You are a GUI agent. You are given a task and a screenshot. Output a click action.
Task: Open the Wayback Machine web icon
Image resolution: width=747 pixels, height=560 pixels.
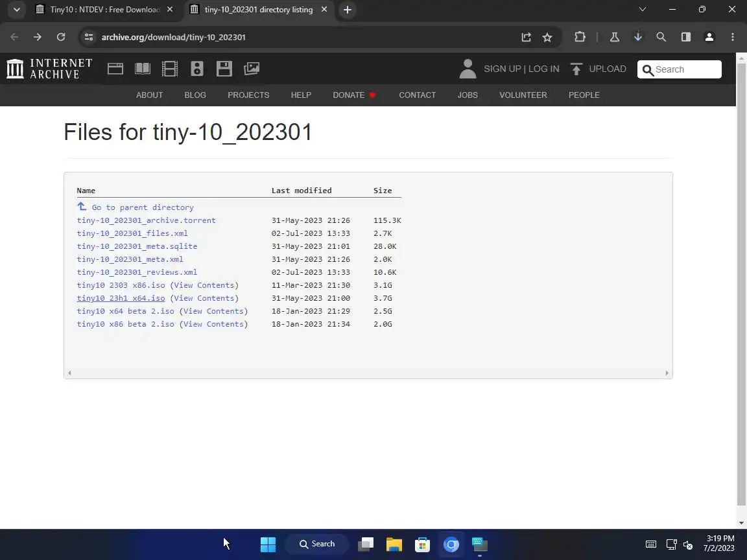[x=115, y=69]
